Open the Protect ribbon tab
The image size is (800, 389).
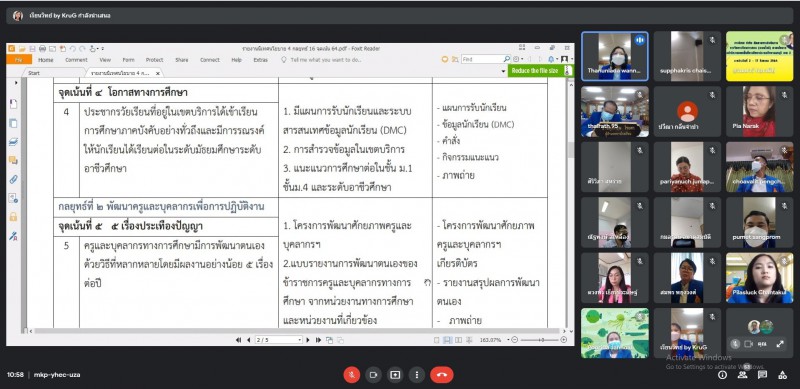coord(154,60)
